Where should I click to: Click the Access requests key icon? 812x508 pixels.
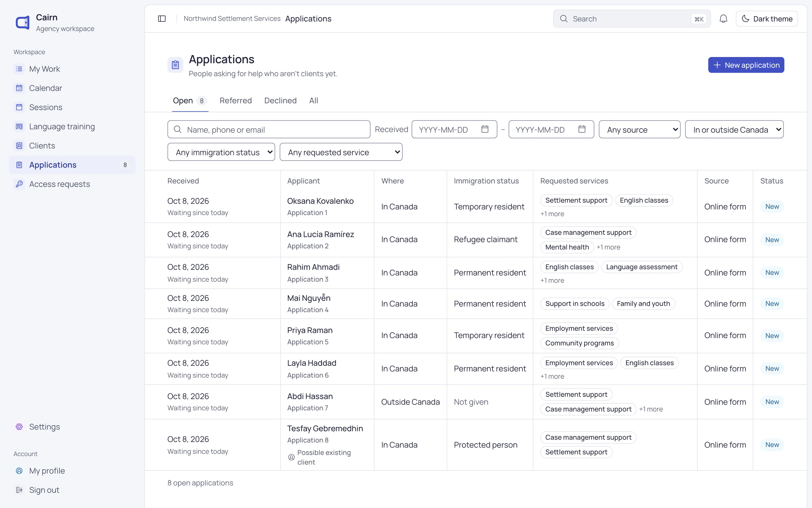[x=19, y=184]
